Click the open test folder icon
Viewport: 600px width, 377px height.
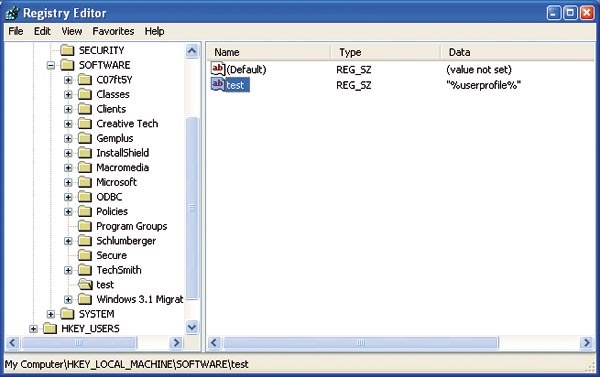(x=85, y=284)
